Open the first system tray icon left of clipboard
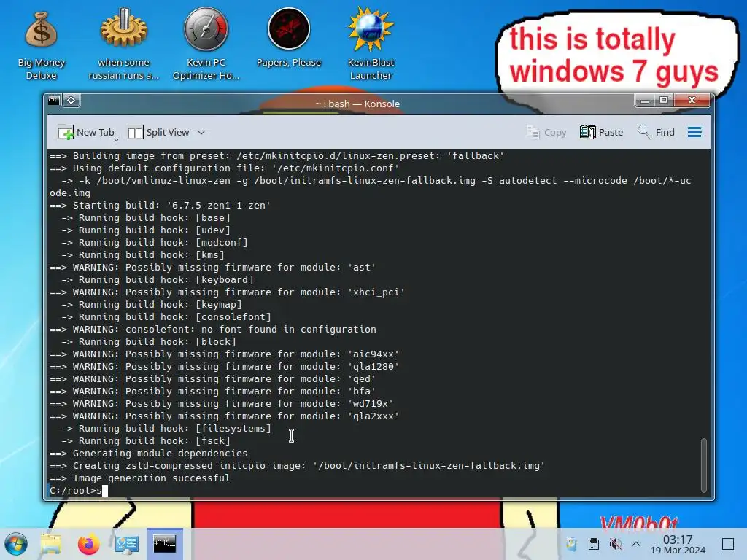The height and width of the screenshot is (560, 747). click(x=572, y=544)
